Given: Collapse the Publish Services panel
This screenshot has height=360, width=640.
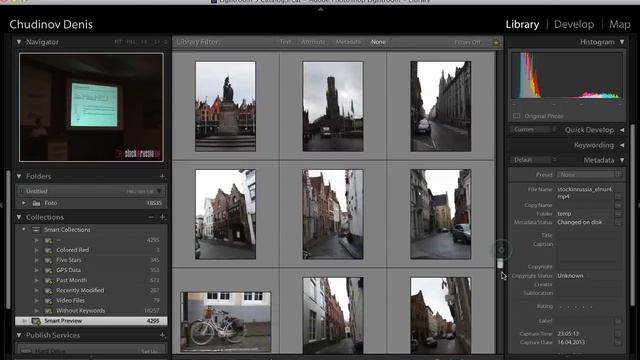Looking at the screenshot, I should click(19, 335).
